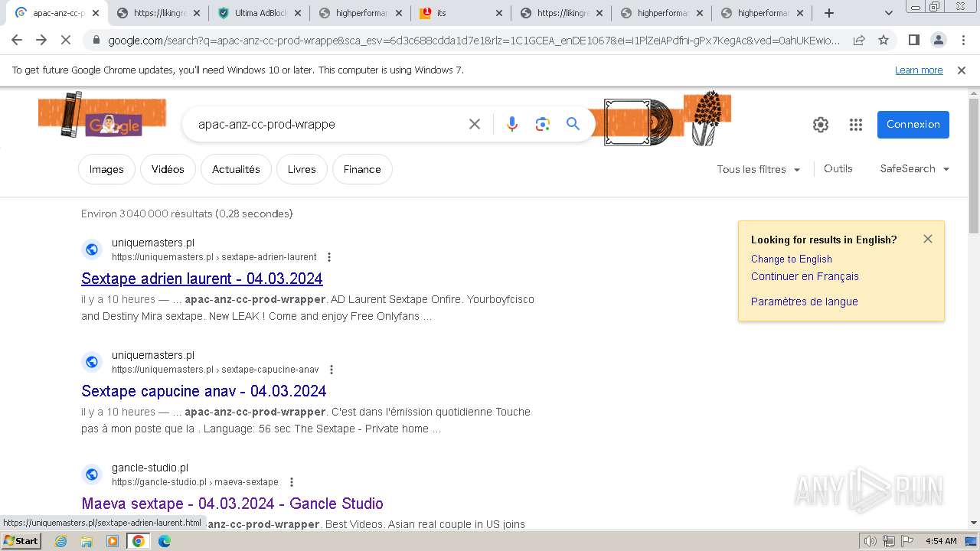This screenshot has height=551, width=980.
Task: Dismiss the Chrome update notice bar
Action: [962, 70]
